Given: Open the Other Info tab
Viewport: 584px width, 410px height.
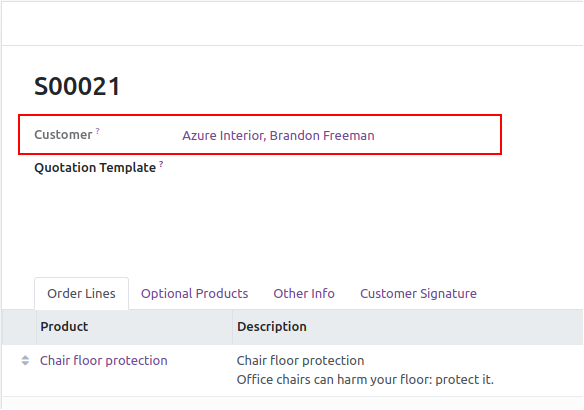Looking at the screenshot, I should (304, 293).
